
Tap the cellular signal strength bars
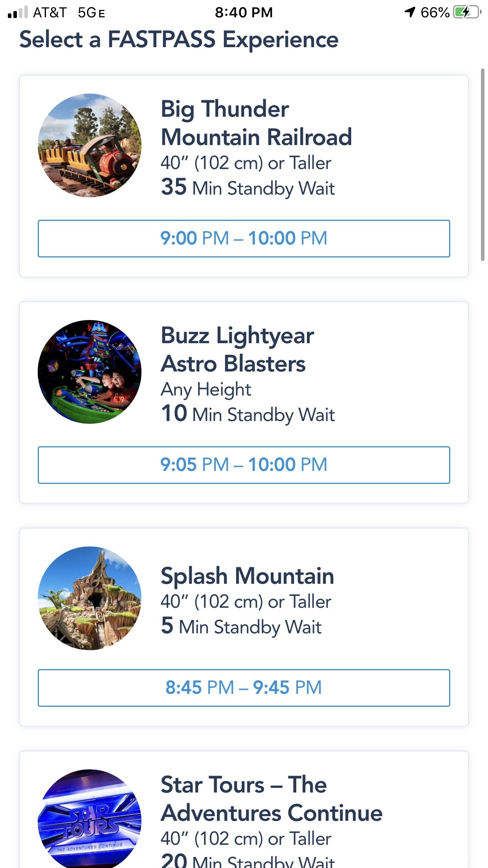coord(18,12)
